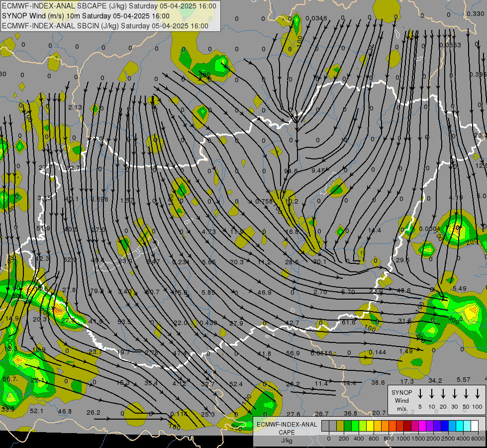This screenshot has height=448, width=487.
Task: Click the map value 51.9
Action: point(43,228)
